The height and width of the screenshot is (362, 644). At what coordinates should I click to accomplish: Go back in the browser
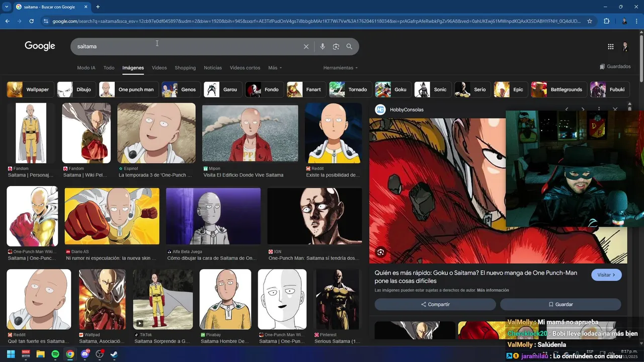coord(7,21)
